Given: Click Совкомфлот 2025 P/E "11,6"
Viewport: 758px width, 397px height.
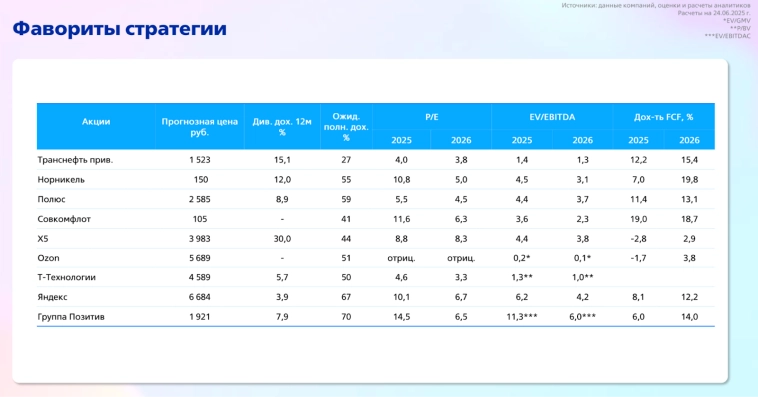Looking at the screenshot, I should pyautogui.click(x=401, y=219).
